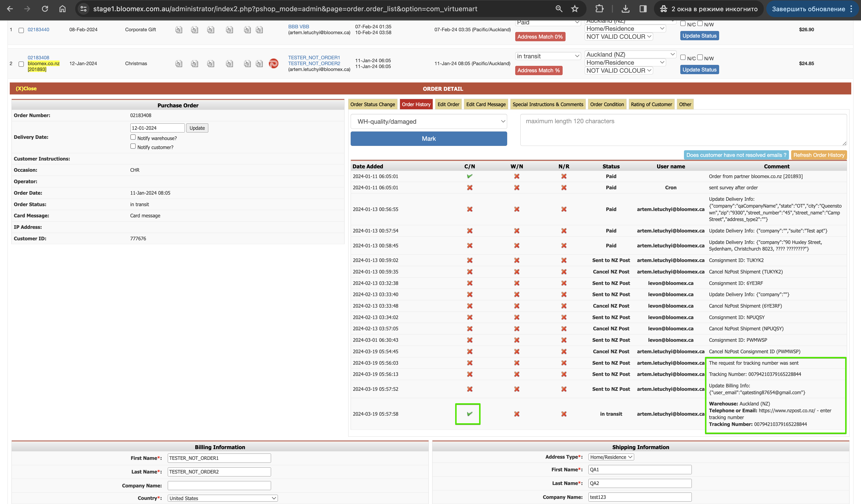This screenshot has width=861, height=504.
Task: Click Refresh Order History button
Action: click(x=819, y=155)
